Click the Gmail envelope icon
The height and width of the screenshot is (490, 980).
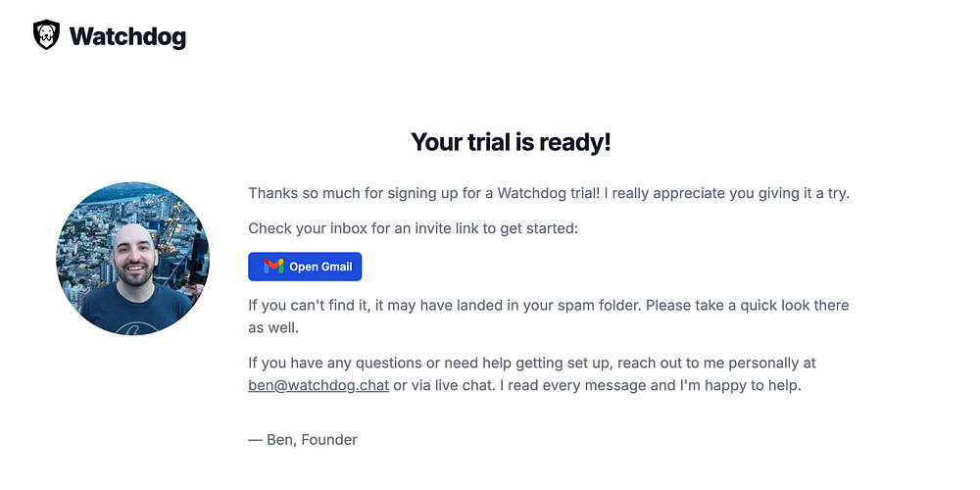(273, 267)
